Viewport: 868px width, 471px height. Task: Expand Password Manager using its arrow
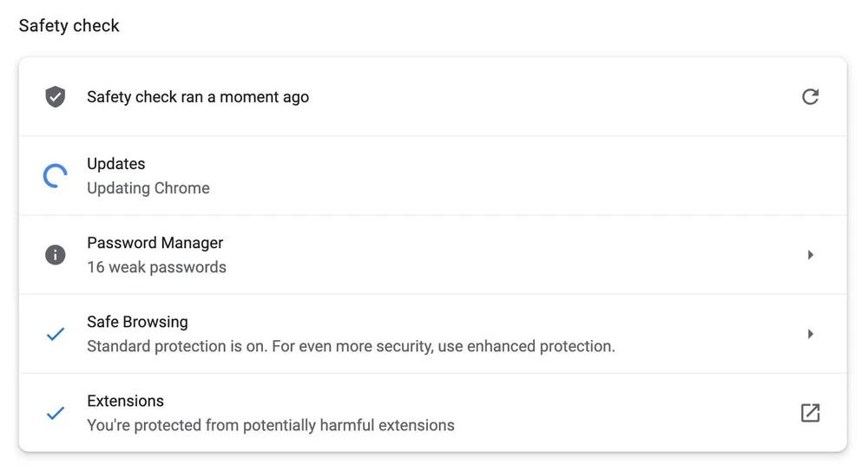pyautogui.click(x=810, y=255)
